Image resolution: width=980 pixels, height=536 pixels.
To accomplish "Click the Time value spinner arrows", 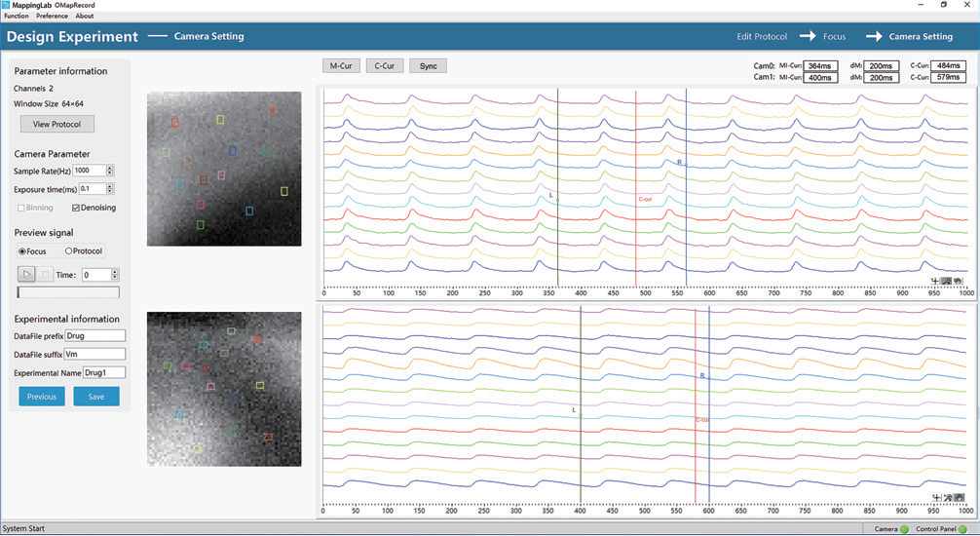I will point(115,275).
